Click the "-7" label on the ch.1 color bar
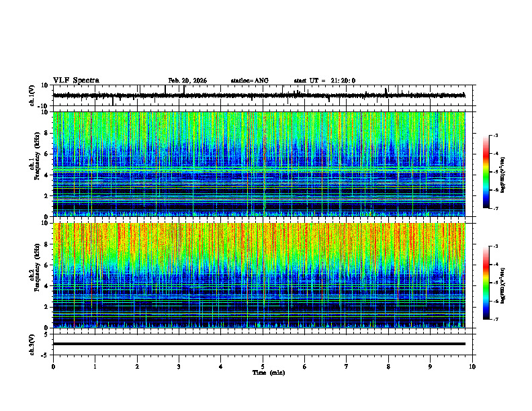 tap(496, 208)
